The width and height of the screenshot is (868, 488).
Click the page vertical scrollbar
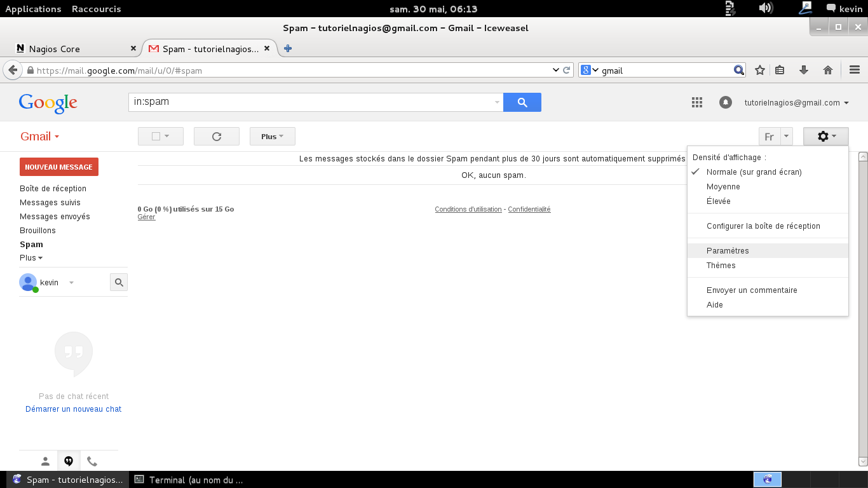pos(863,309)
